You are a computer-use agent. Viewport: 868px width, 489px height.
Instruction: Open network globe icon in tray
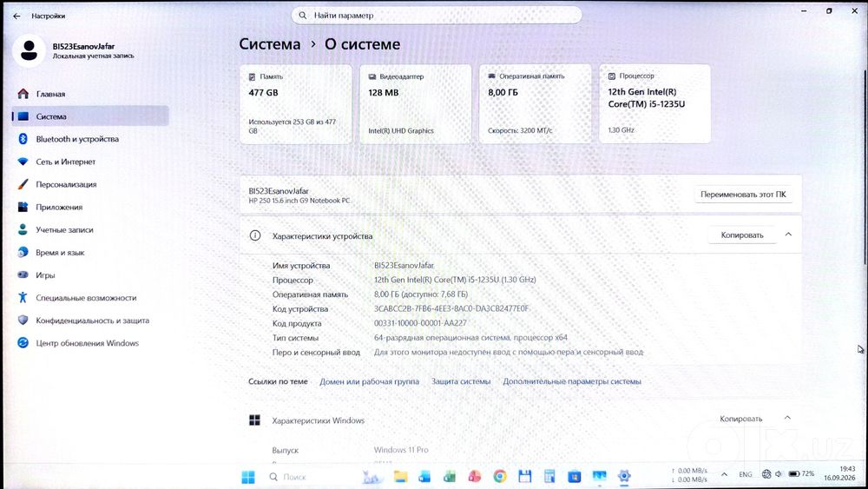[766, 474]
